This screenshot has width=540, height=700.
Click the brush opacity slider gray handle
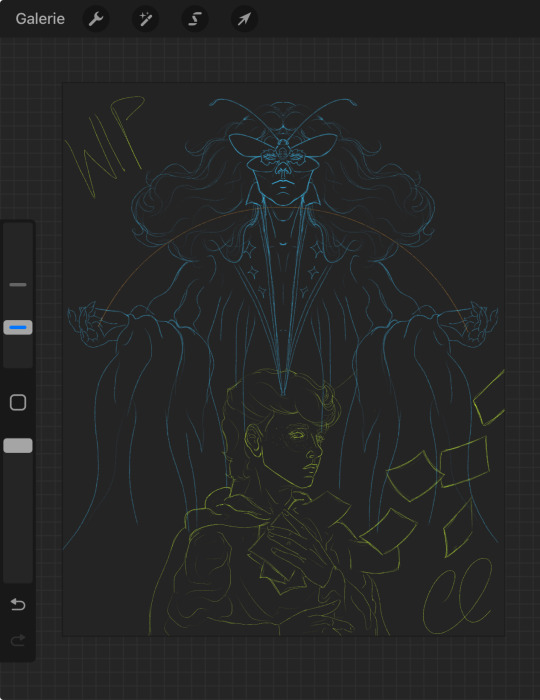pos(18,446)
